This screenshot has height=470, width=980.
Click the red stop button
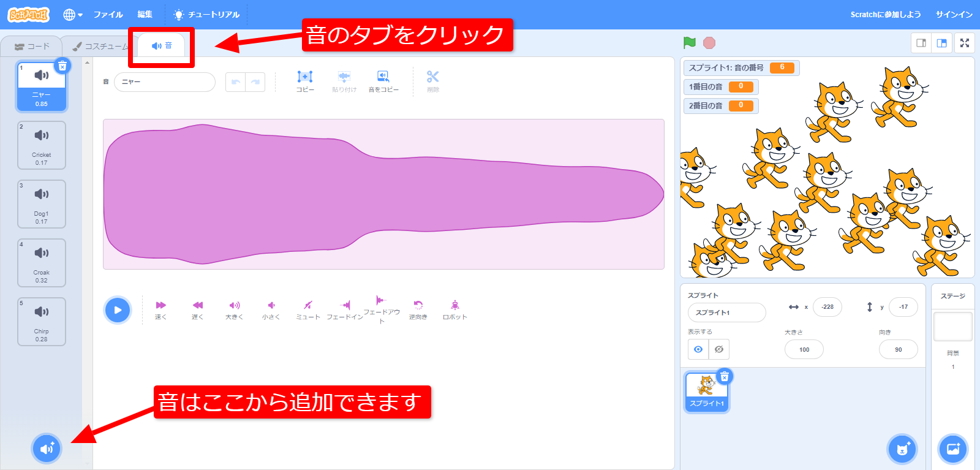(709, 43)
